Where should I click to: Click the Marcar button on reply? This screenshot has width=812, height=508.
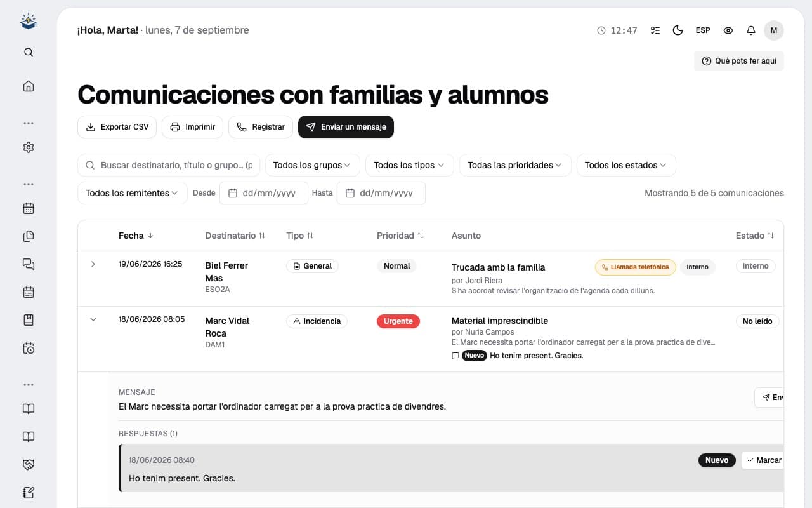coord(763,460)
